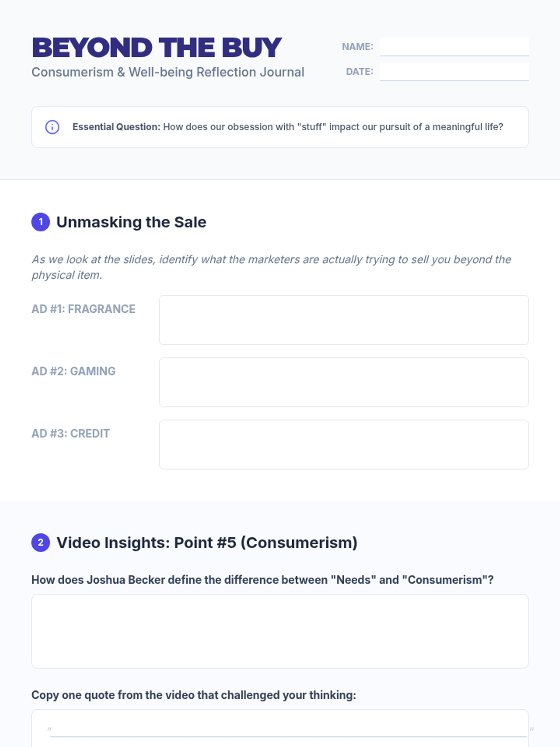
Task: Click the AD #2: GAMING label
Action: click(x=73, y=371)
